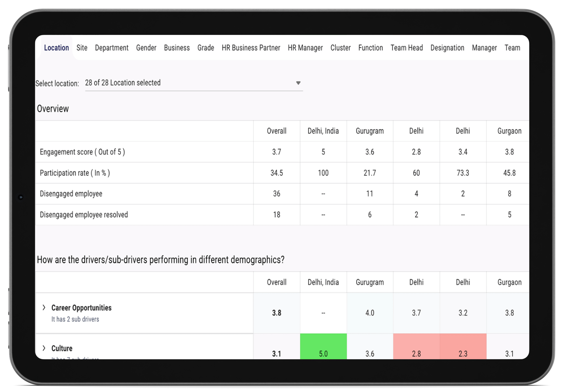View the Designation tab

click(447, 48)
